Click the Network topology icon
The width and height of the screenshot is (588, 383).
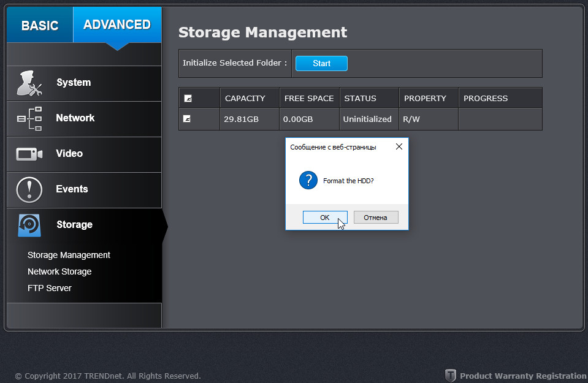pos(29,119)
